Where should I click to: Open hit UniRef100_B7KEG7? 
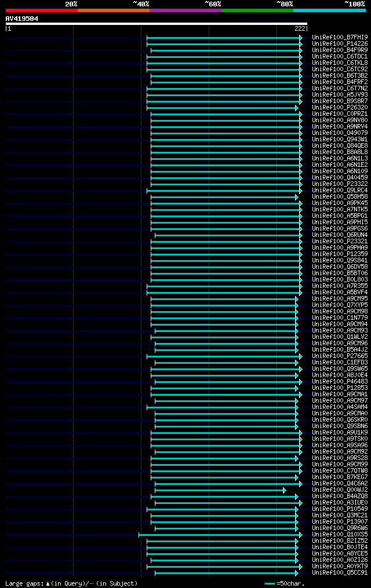(340, 477)
